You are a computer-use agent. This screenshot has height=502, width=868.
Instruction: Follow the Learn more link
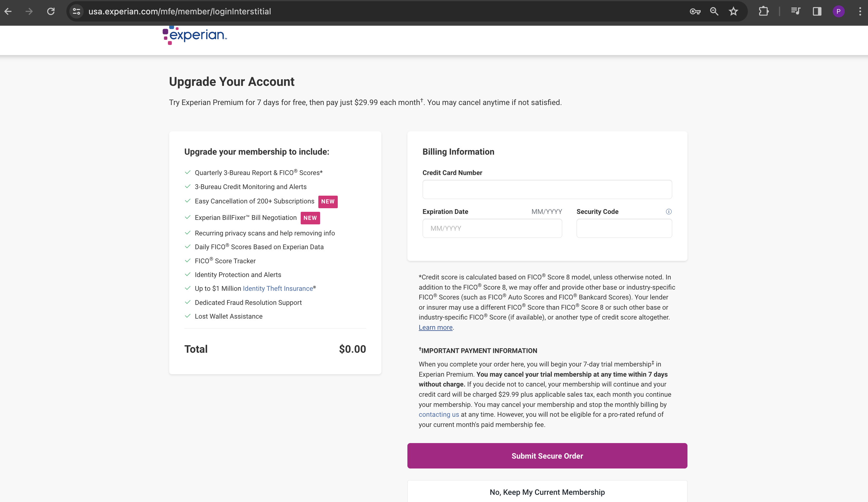coord(435,328)
